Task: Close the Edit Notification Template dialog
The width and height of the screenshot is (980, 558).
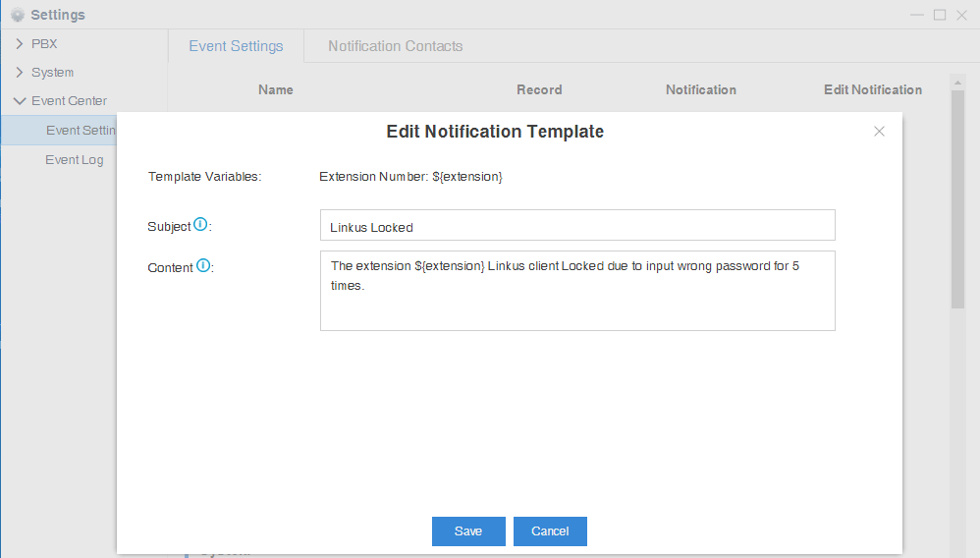Action: (x=879, y=132)
